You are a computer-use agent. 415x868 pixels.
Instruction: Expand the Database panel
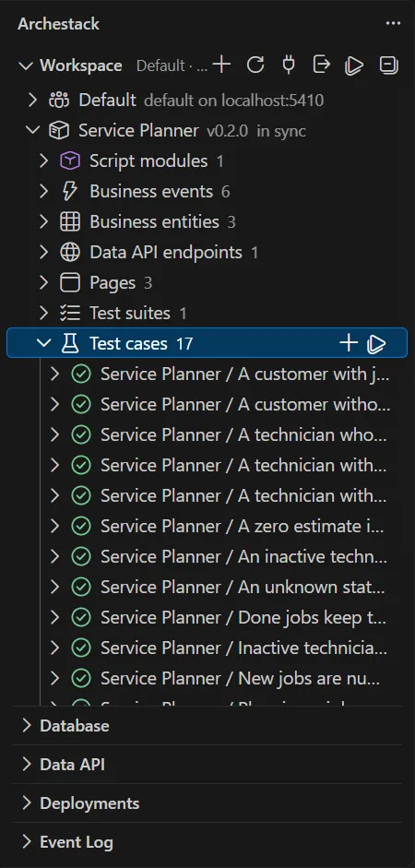click(27, 726)
